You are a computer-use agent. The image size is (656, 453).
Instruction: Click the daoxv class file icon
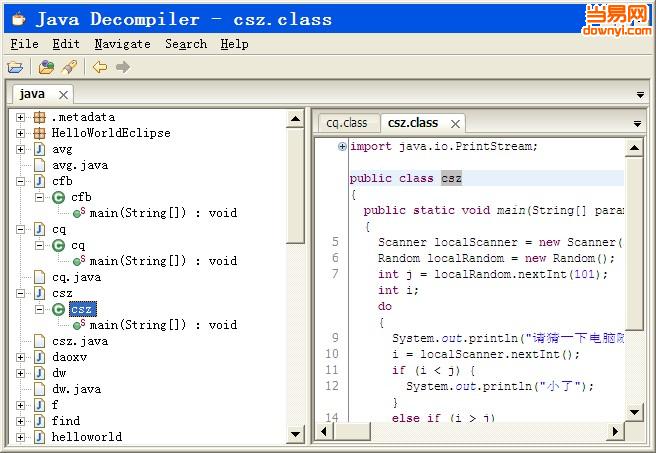coord(39,357)
